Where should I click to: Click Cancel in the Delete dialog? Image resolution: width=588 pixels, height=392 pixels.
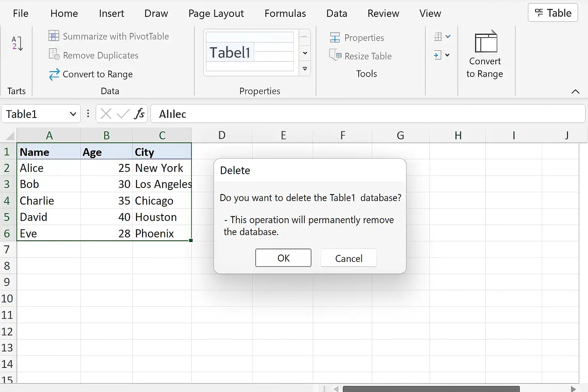point(349,258)
